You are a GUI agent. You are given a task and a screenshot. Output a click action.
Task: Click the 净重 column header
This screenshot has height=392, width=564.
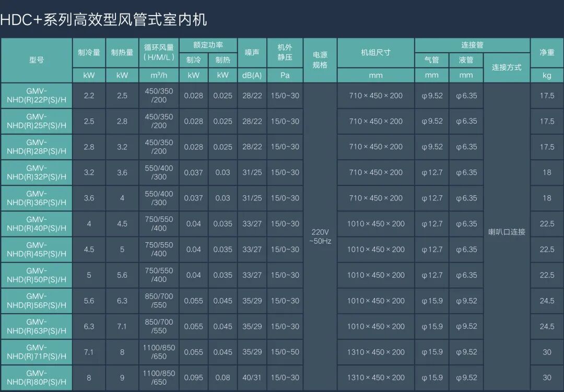tap(547, 52)
